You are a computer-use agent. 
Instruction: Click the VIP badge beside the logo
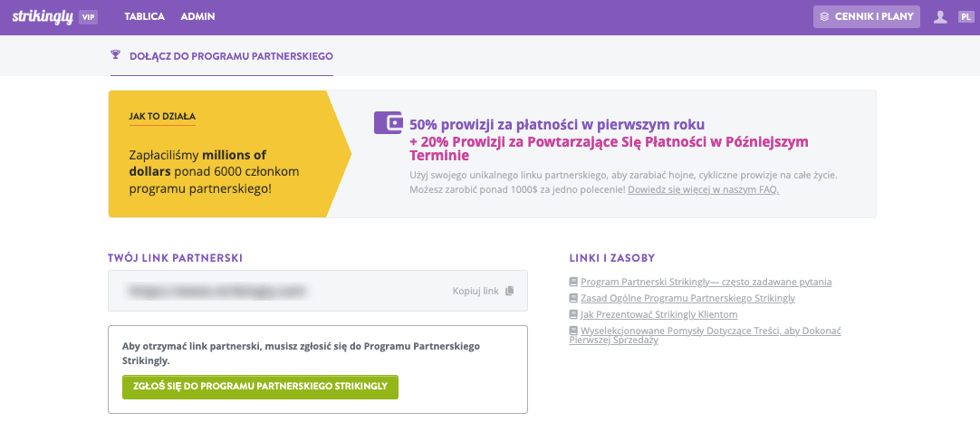[x=88, y=17]
